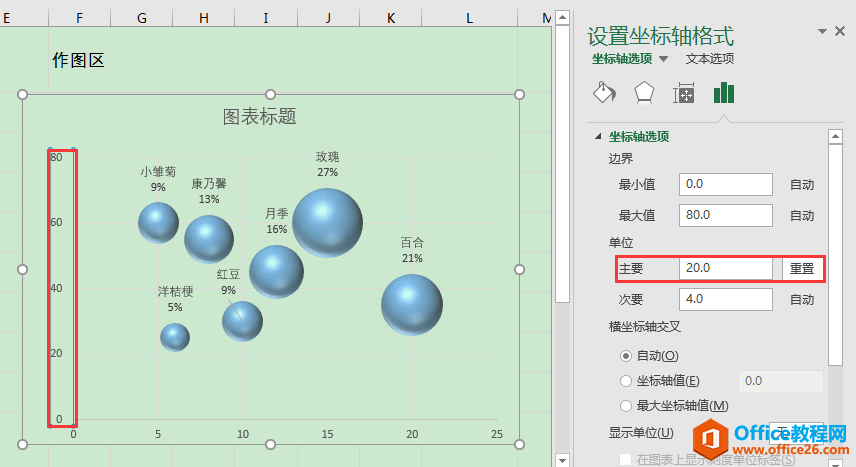Click the horizontal axis label 15
The height and width of the screenshot is (467, 856).
click(x=327, y=434)
